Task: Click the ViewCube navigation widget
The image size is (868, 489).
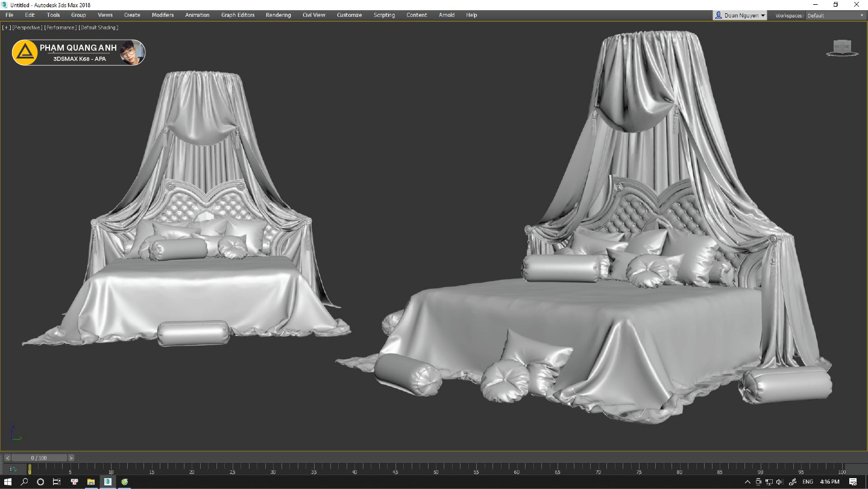Action: pos(841,47)
